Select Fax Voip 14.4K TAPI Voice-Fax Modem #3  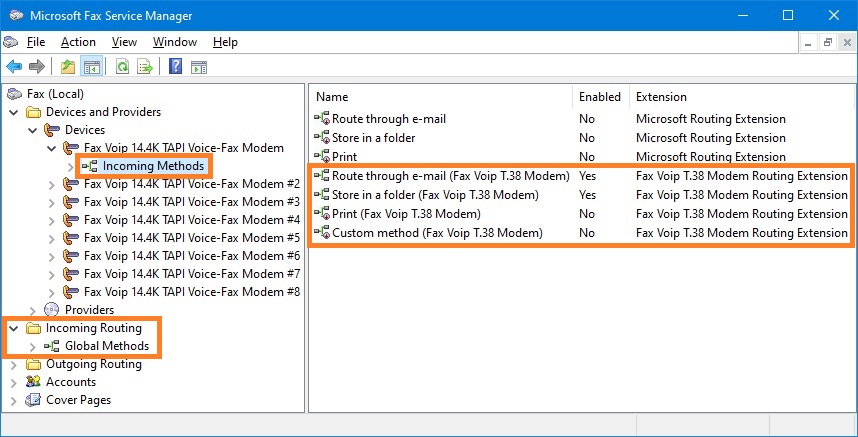pos(192,202)
